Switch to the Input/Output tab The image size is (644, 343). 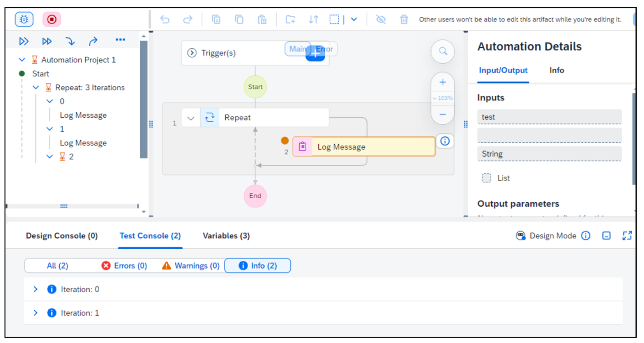tap(503, 70)
